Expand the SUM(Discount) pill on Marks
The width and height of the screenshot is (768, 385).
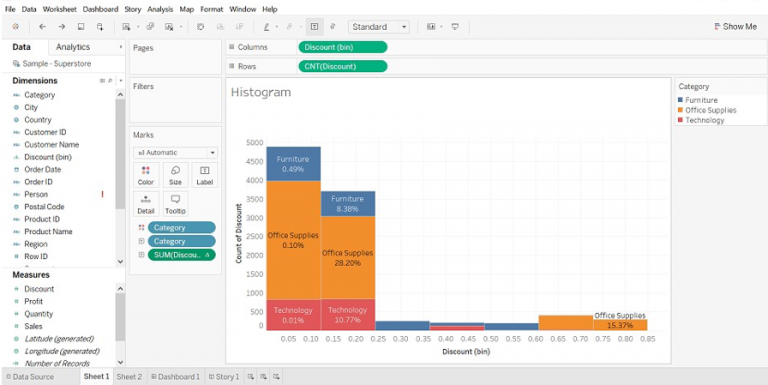(x=141, y=255)
